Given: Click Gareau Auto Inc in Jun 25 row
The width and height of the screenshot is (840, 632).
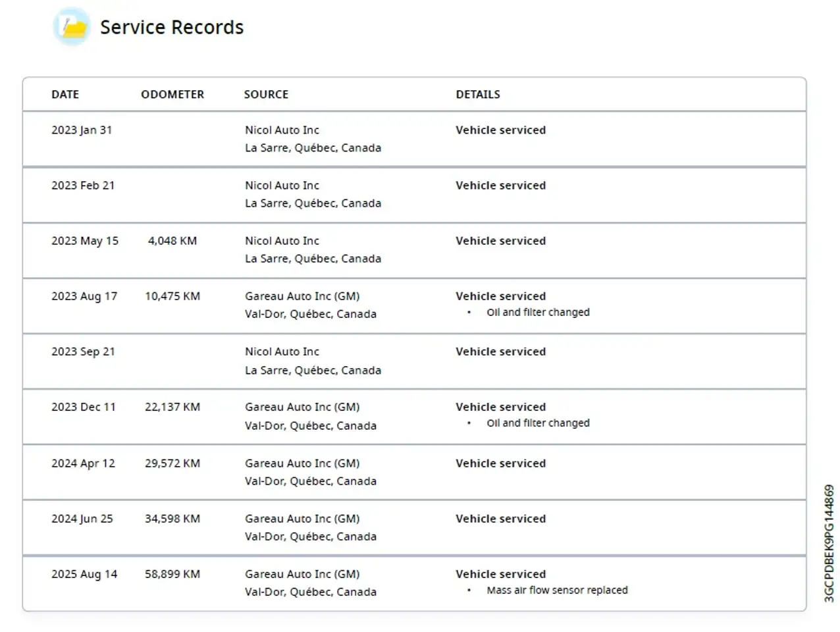Looking at the screenshot, I should click(x=302, y=519).
